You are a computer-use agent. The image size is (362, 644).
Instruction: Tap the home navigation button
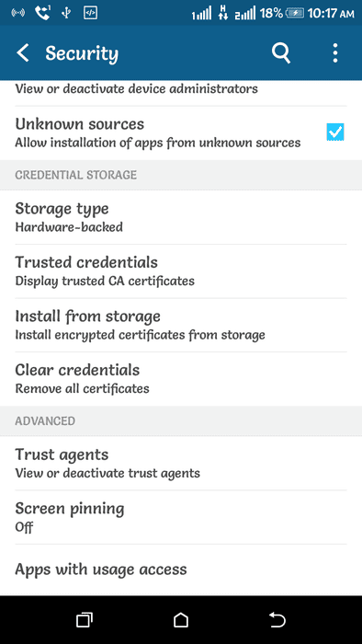[x=181, y=620]
